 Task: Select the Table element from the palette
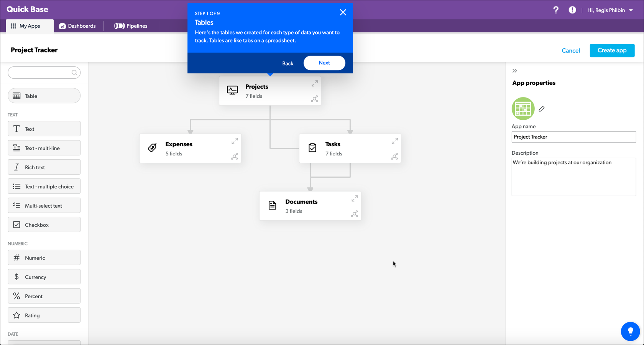(44, 96)
